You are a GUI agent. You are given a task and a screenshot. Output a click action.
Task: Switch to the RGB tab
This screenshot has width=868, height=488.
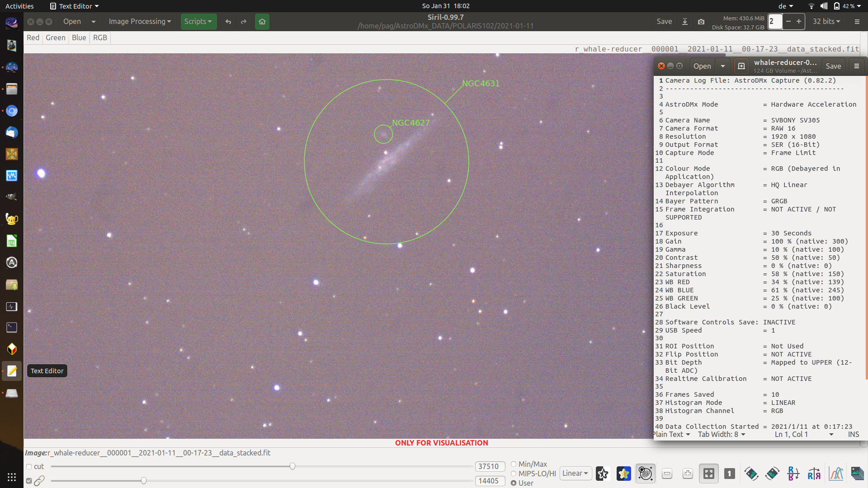[100, 38]
